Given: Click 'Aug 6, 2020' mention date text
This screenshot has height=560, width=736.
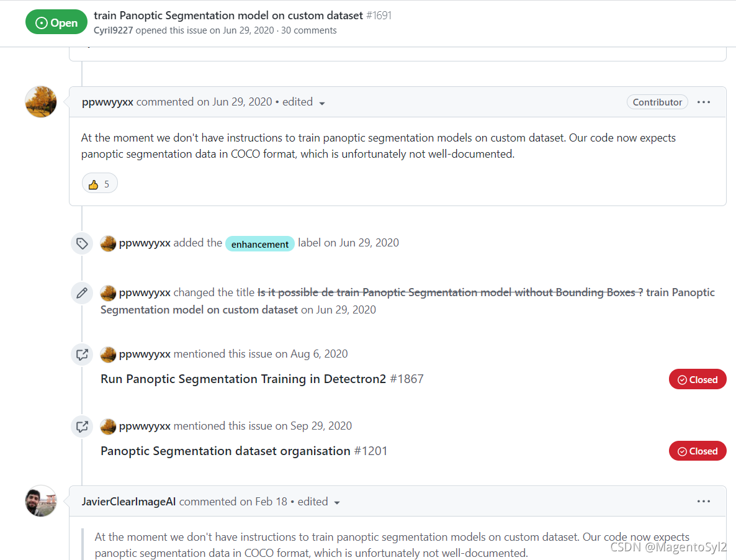Looking at the screenshot, I should tap(319, 354).
